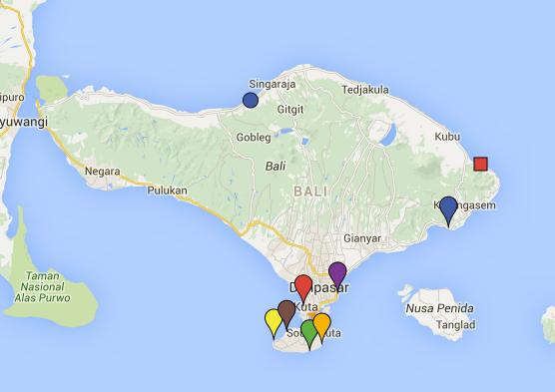Open the blue pin at Karangasem
The image size is (555, 392).
(448, 211)
